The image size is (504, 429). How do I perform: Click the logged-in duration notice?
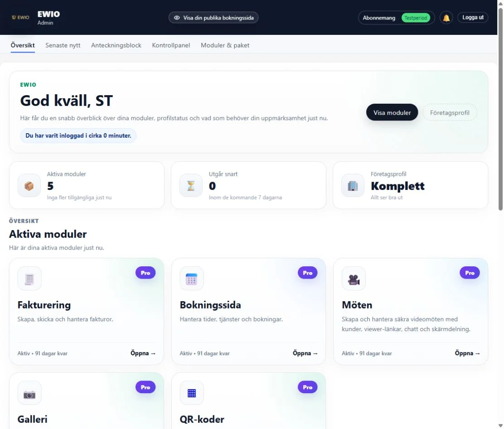point(78,135)
